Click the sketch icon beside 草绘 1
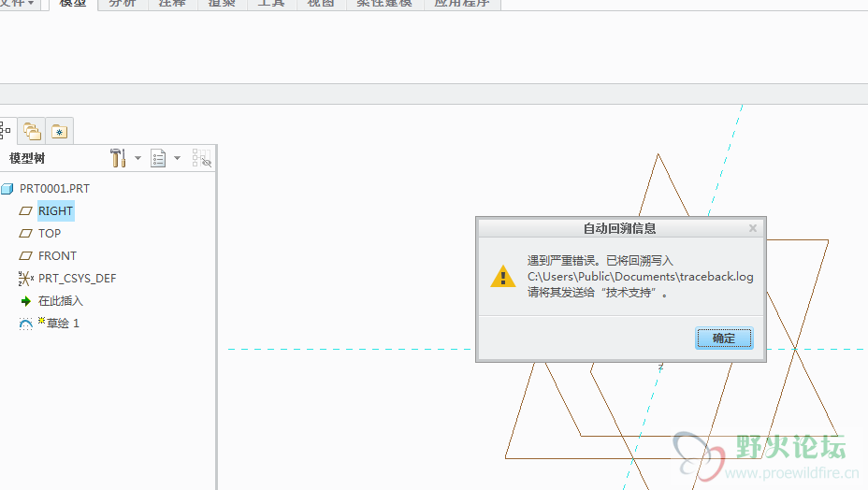Screen dimensions: 868x490 tap(25, 324)
